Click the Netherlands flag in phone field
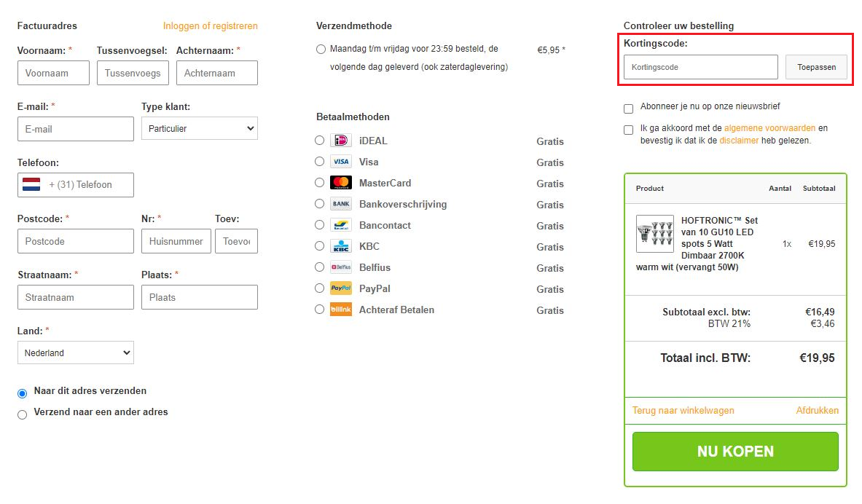The width and height of the screenshot is (862, 504). [x=31, y=185]
